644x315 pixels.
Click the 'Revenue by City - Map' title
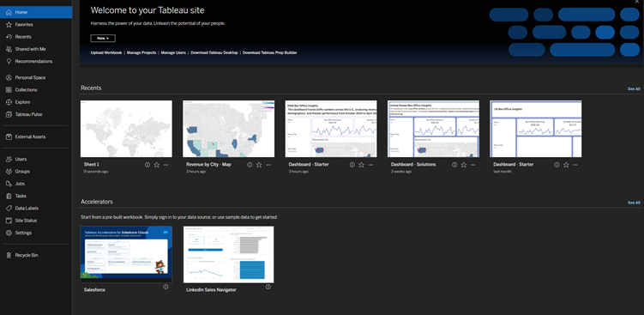pyautogui.click(x=208, y=165)
